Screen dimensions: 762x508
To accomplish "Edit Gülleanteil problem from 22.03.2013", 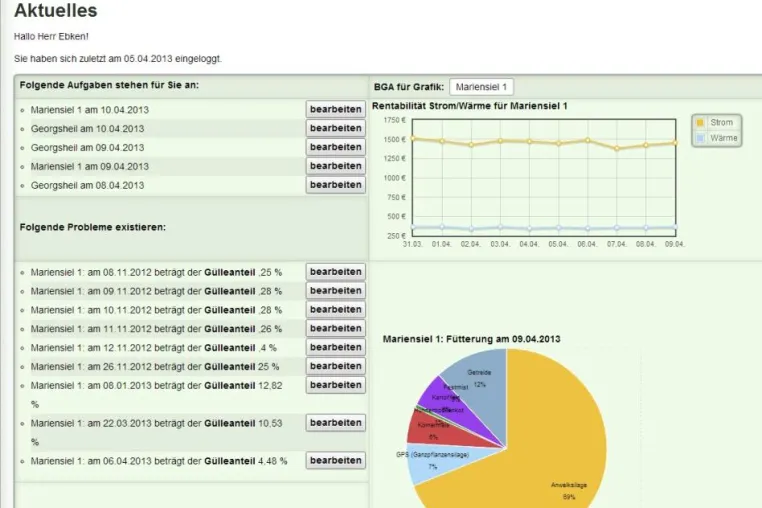I will tap(336, 423).
